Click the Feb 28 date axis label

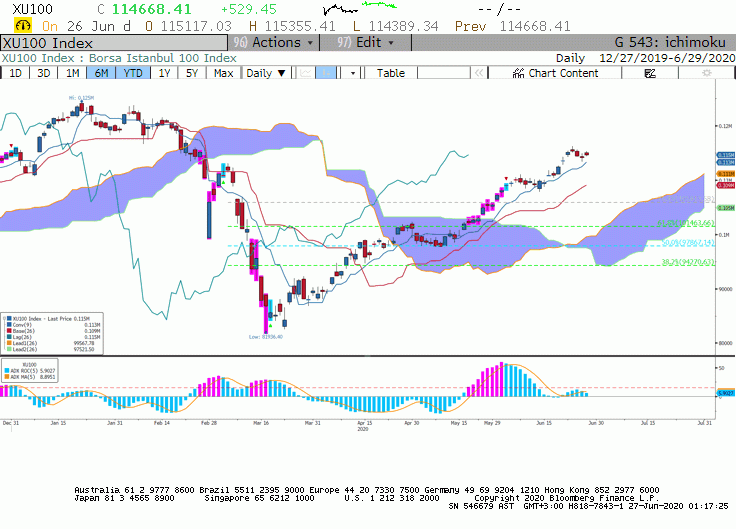(x=209, y=423)
